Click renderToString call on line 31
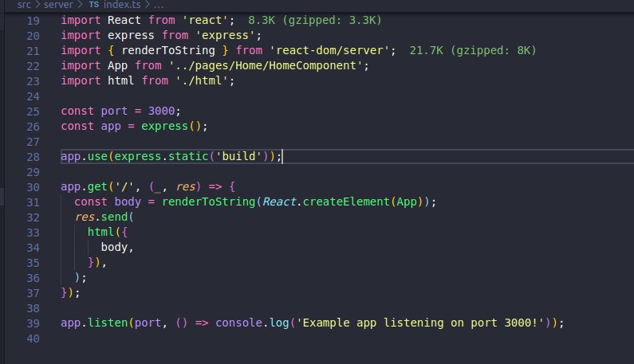 (209, 202)
